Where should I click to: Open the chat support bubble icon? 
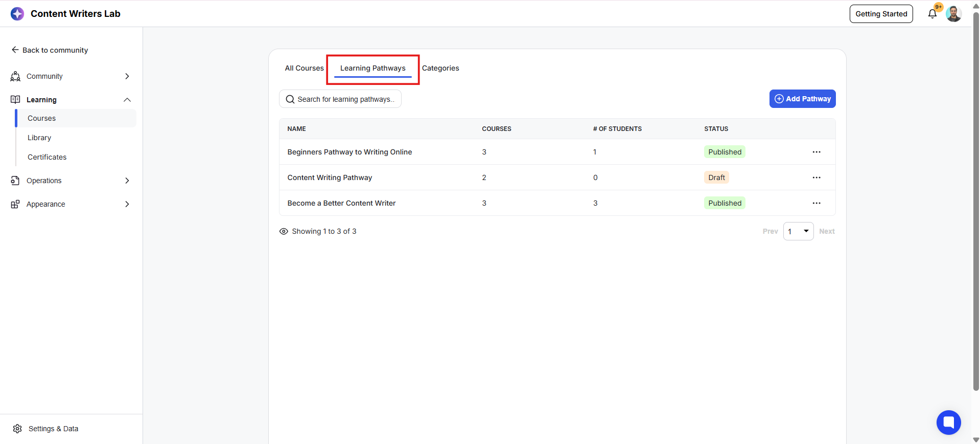(949, 423)
